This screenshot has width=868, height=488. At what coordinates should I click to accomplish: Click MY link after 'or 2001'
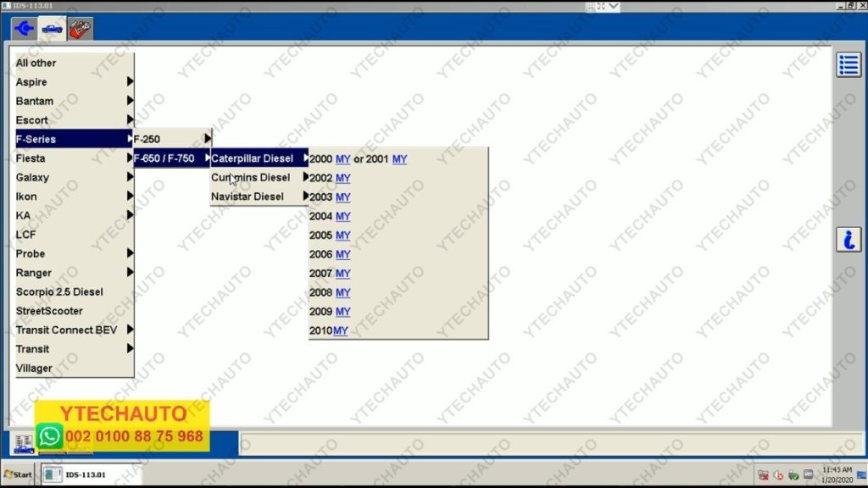click(x=400, y=158)
